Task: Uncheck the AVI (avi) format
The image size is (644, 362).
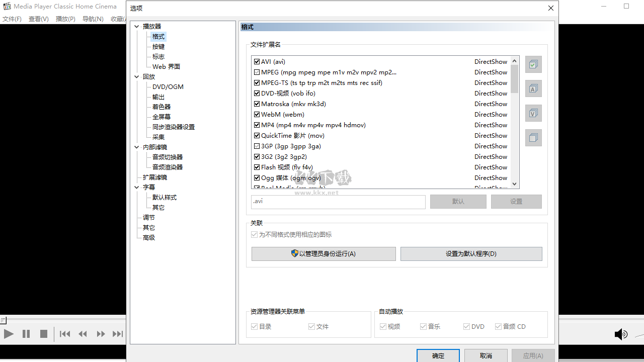Action: [257, 61]
